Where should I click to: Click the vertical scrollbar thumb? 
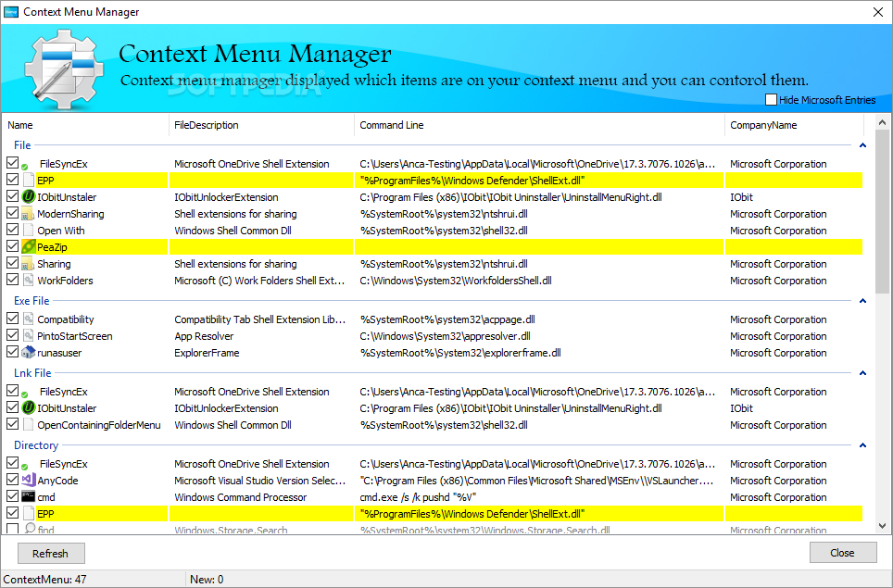click(882, 211)
